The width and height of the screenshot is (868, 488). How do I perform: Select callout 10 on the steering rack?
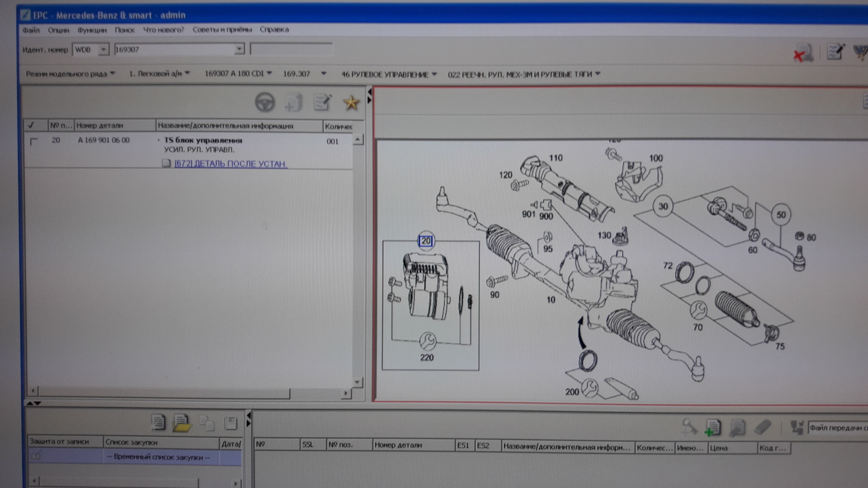[x=551, y=300]
